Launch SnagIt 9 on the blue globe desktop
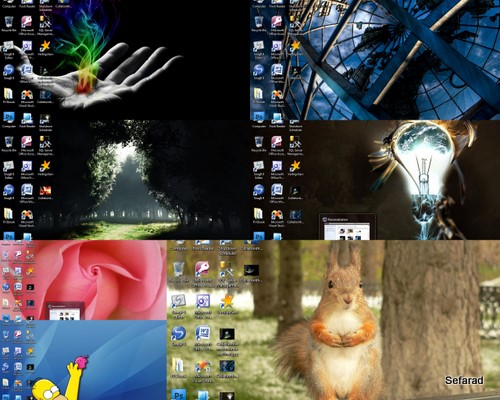This screenshot has width=500, height=400. (x=259, y=70)
